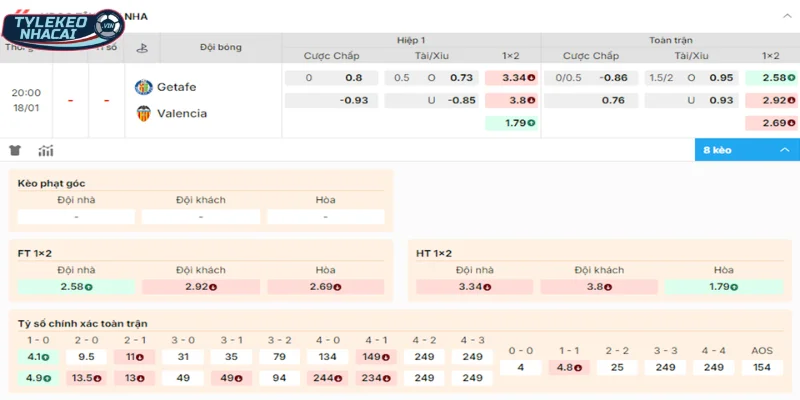Select HT 1x2 away odds 3.8
Screen dimensions: 800x400
[599, 286]
